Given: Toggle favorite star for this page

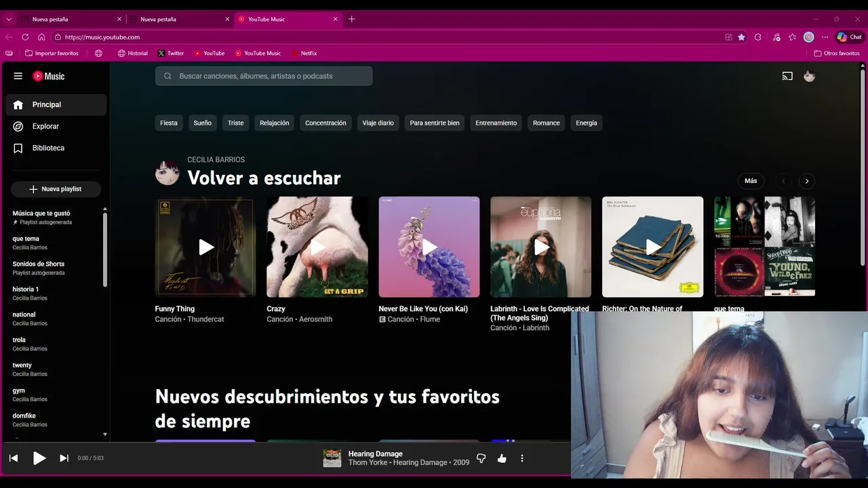Looking at the screenshot, I should 741,37.
